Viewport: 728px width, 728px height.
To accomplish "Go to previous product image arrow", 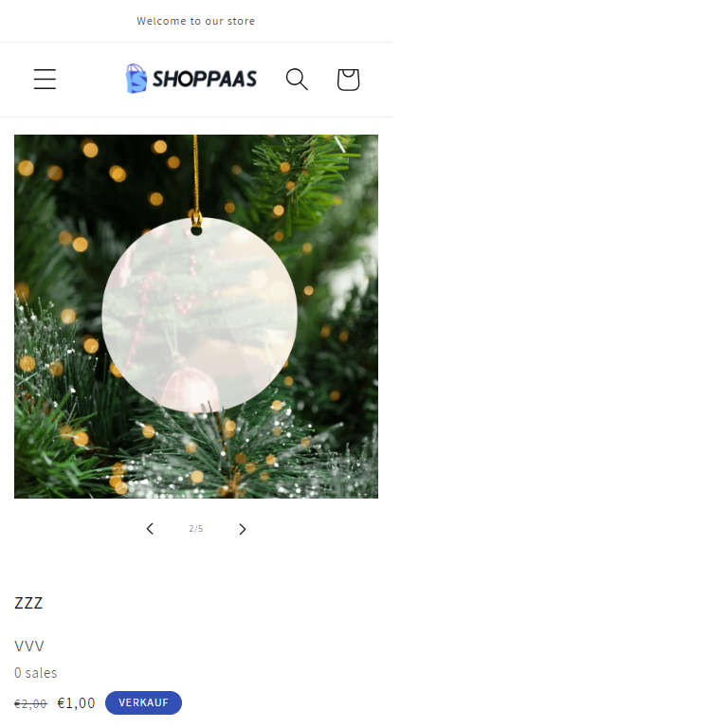I will pyautogui.click(x=150, y=529).
